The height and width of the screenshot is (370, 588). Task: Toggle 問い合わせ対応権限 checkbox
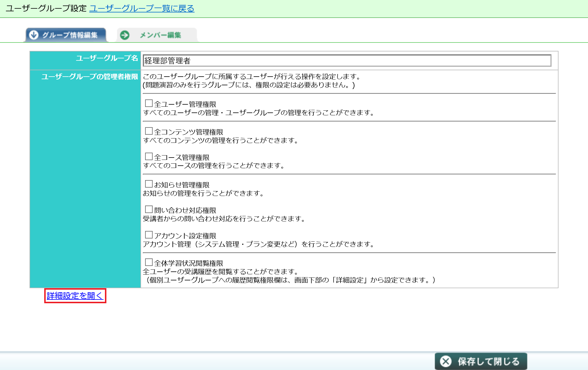(x=149, y=210)
